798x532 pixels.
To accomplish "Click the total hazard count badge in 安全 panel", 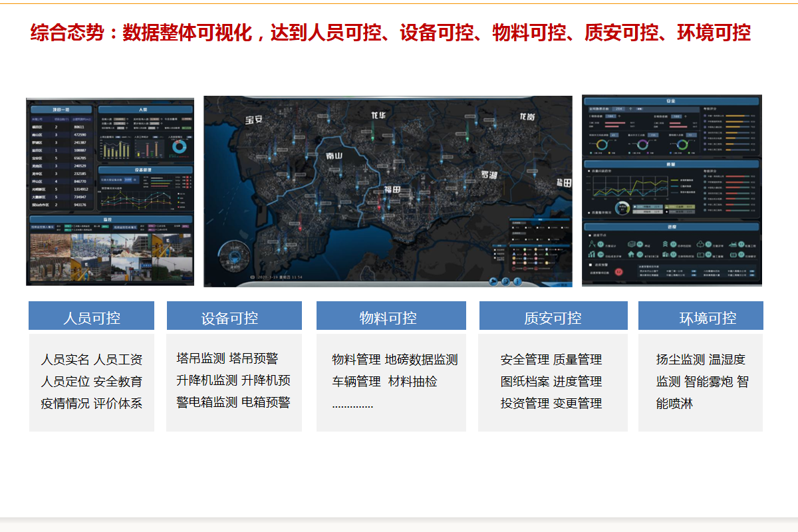I will (618, 109).
